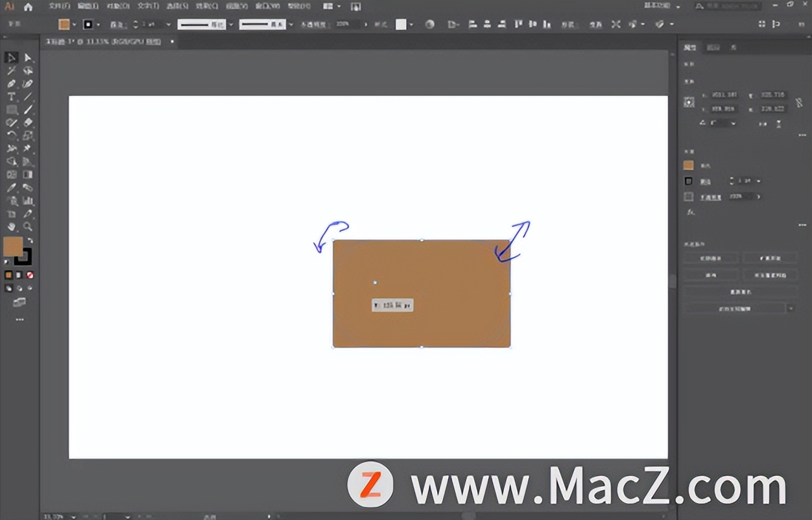Click the orange fill color swatch in Properties

point(688,165)
